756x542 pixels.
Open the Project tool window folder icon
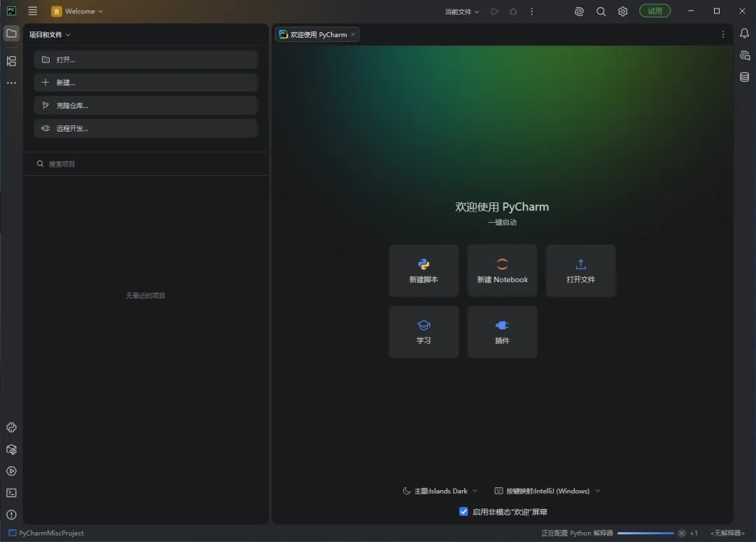(12, 34)
